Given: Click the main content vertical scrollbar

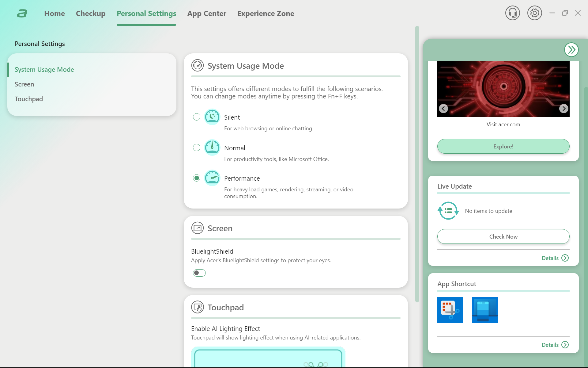Looking at the screenshot, I should (x=417, y=164).
